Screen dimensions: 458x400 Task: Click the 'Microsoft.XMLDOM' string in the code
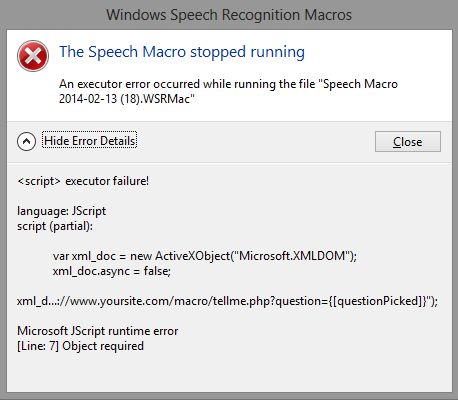(x=292, y=256)
